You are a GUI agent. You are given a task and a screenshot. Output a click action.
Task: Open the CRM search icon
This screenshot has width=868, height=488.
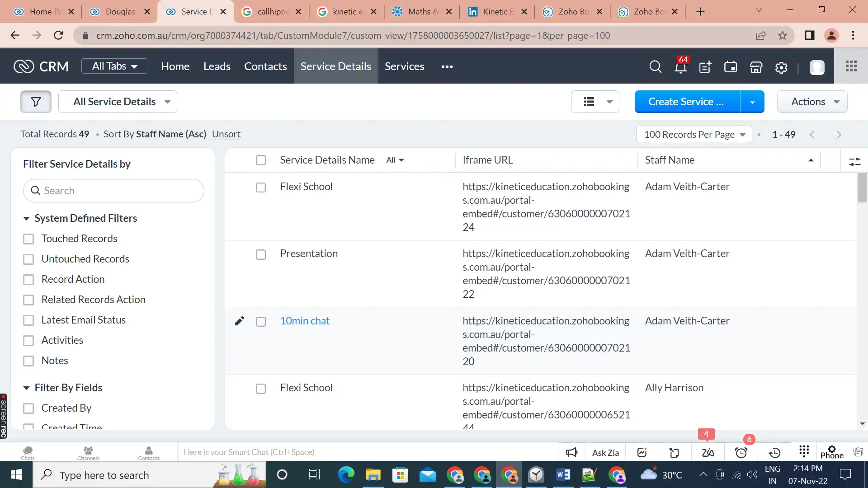655,66
